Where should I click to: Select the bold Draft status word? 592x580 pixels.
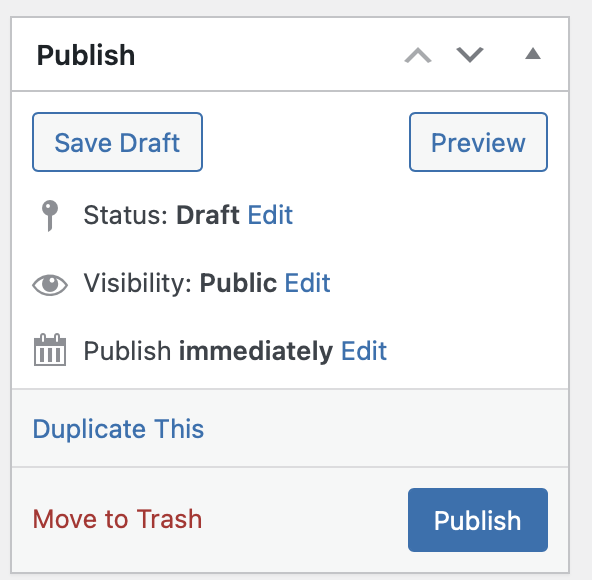208,215
